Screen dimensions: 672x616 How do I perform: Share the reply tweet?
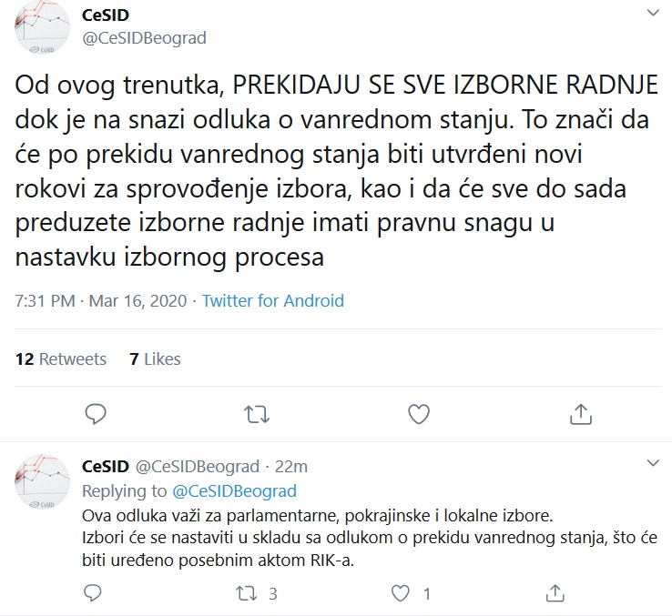[x=554, y=594]
